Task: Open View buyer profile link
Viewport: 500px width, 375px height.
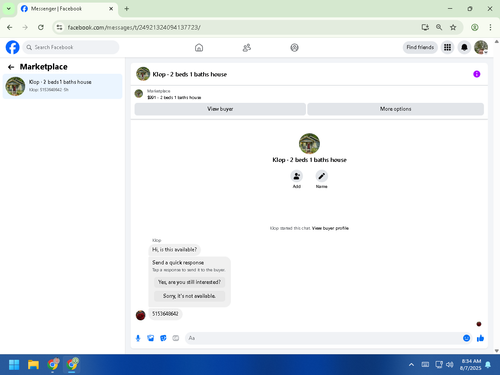Action: (330, 228)
